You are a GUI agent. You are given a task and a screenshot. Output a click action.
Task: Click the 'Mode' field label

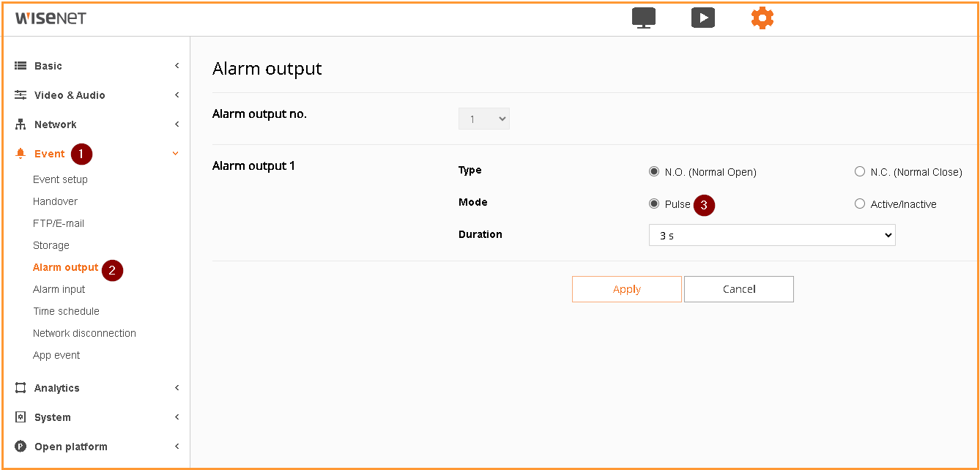(473, 202)
